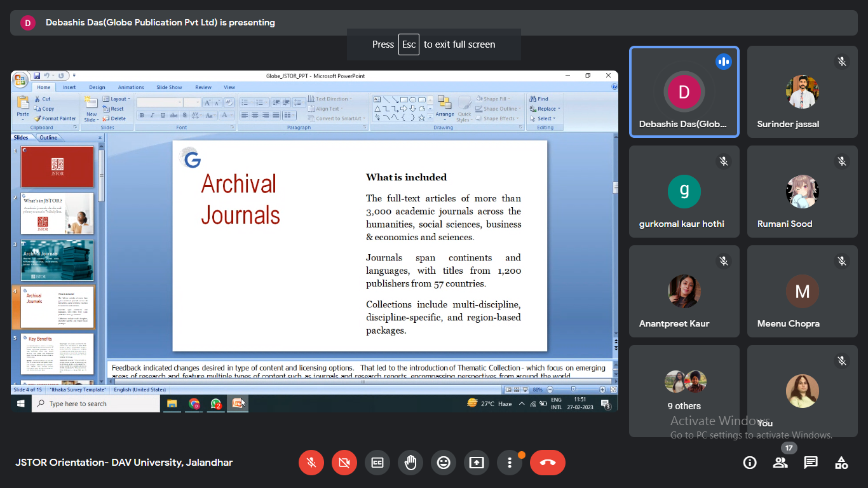This screenshot has width=868, height=488.
Task: Select the Key Benefits slide thumbnail
Action: click(x=57, y=354)
